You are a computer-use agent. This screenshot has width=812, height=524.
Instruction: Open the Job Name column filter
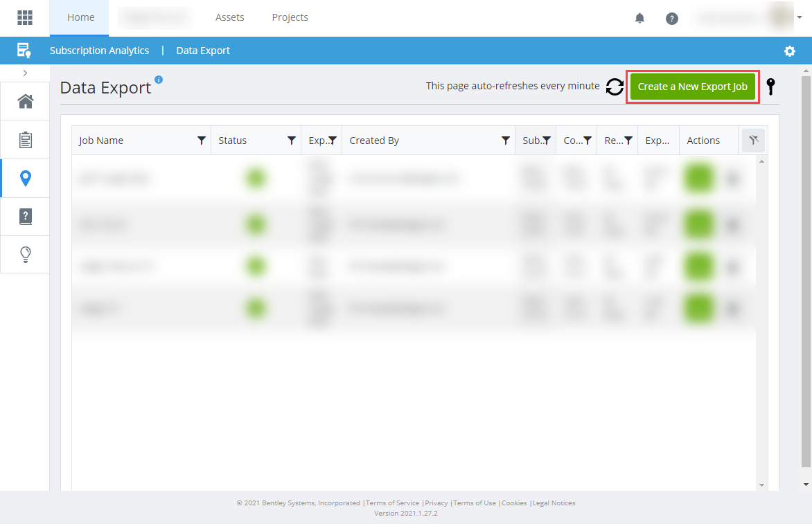(x=202, y=141)
